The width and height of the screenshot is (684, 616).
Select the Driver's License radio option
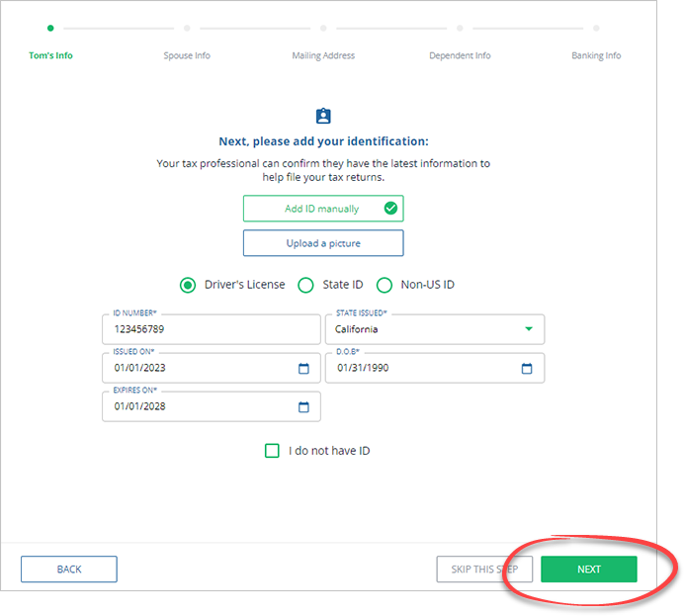tap(188, 285)
